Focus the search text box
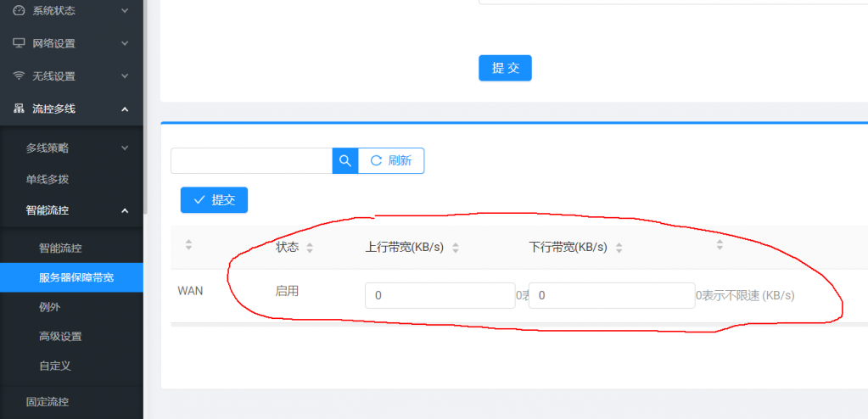This screenshot has width=868, height=419. (251, 160)
